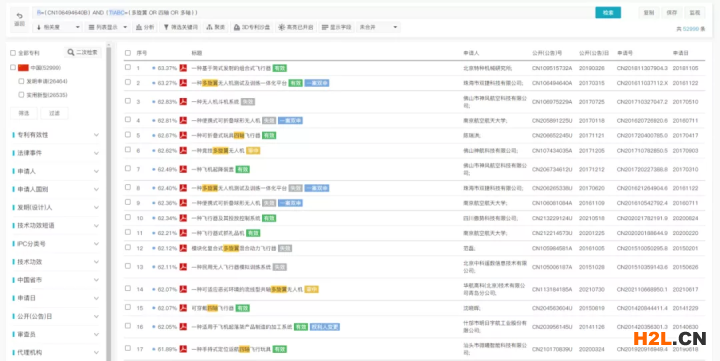This screenshot has height=361, width=720.
Task: Tick the checkbox for result row 16
Action: pyautogui.click(x=128, y=326)
